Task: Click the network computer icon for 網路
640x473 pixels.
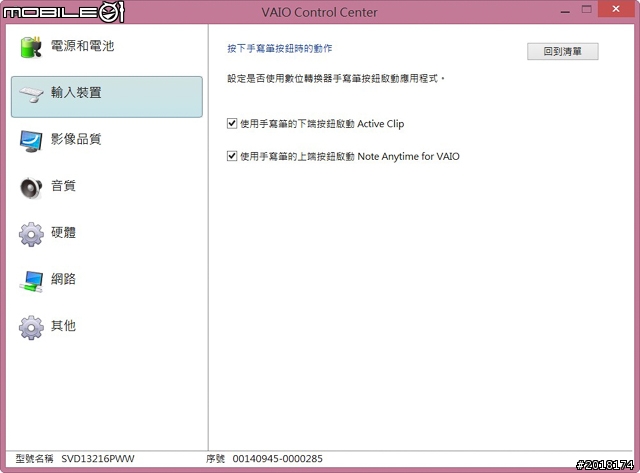Action: coord(31,282)
